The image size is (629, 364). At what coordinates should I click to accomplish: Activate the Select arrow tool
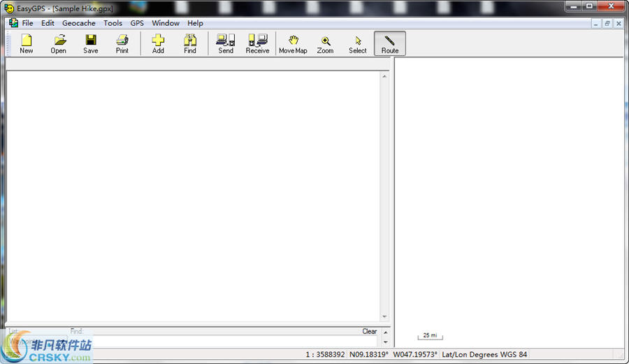click(x=357, y=44)
